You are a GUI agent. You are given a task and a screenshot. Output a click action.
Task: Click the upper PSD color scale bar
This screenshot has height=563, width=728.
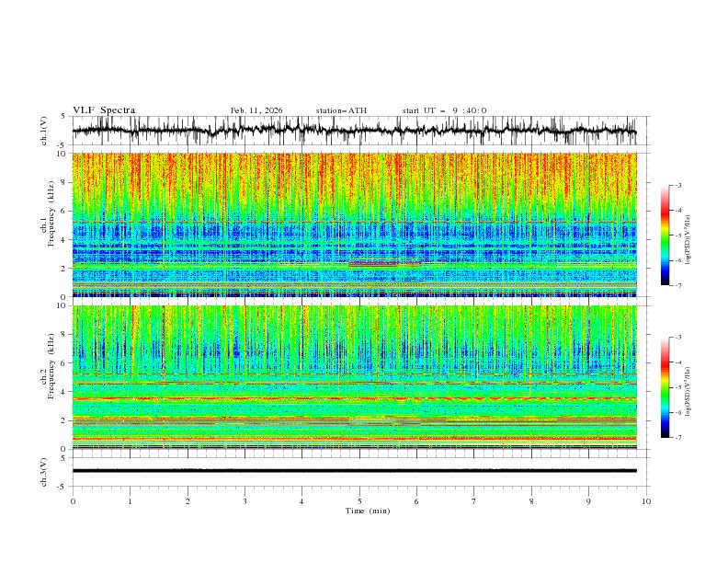pos(665,235)
